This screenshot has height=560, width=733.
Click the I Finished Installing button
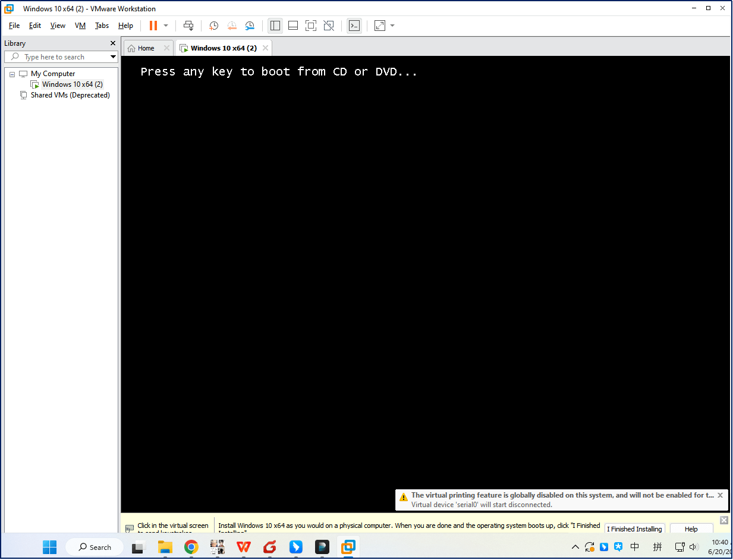(634, 528)
